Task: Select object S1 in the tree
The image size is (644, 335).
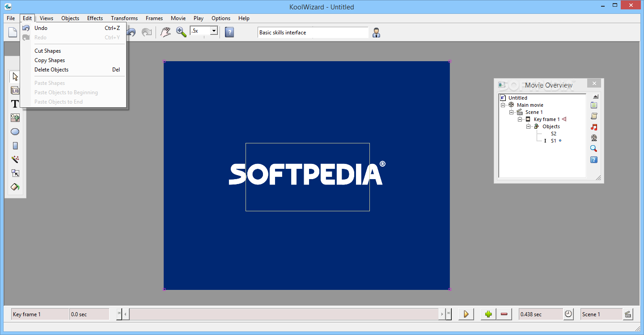Action: [x=554, y=141]
